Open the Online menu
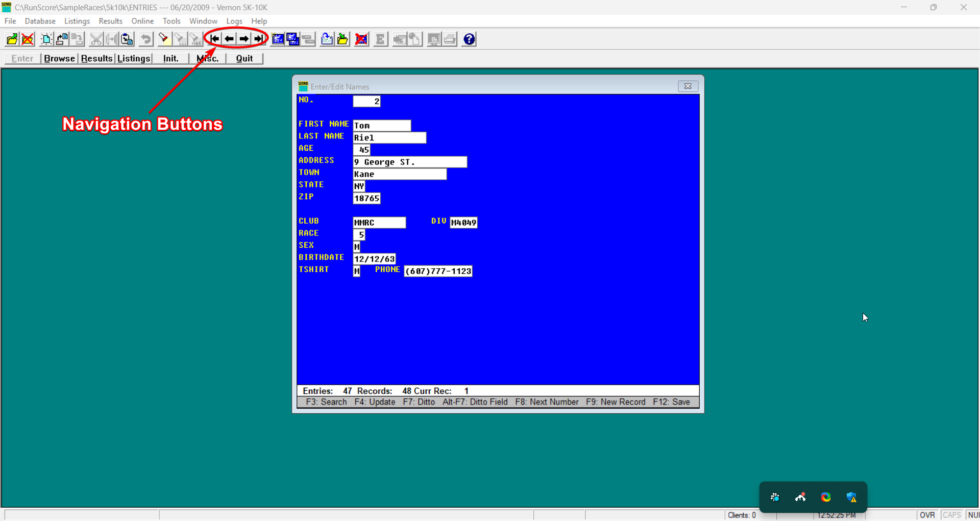Image resolution: width=980 pixels, height=521 pixels. 142,21
